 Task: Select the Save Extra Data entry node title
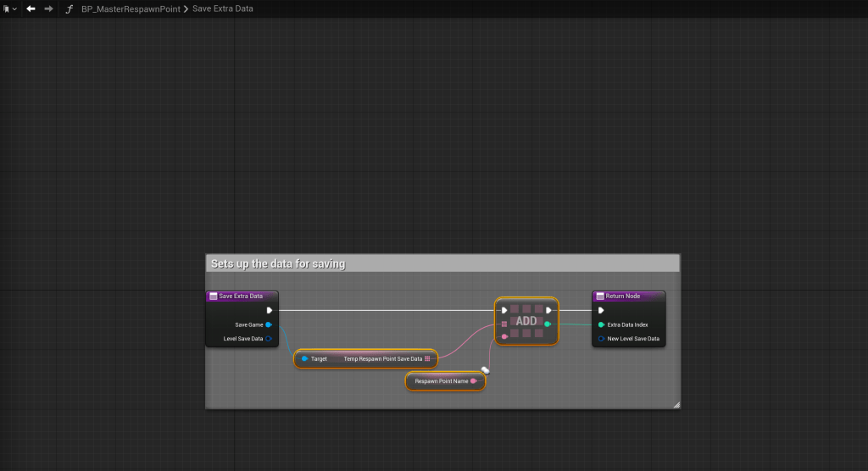pos(241,296)
